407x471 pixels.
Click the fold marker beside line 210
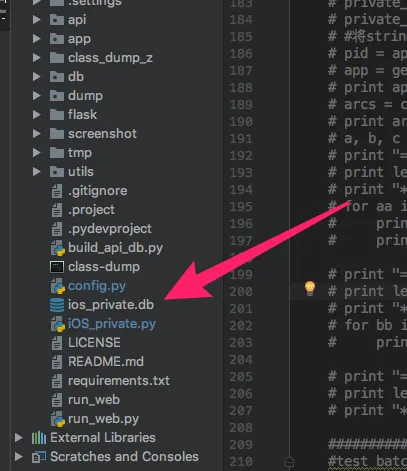pos(289,462)
